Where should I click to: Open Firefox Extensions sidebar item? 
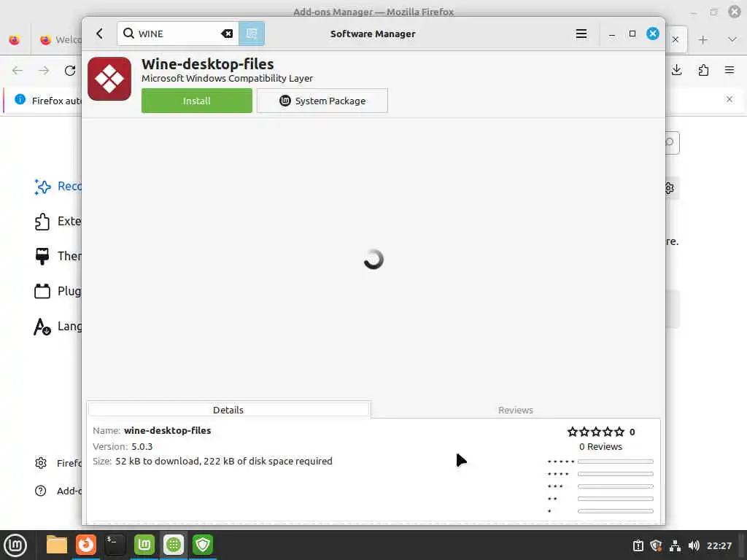click(x=57, y=222)
